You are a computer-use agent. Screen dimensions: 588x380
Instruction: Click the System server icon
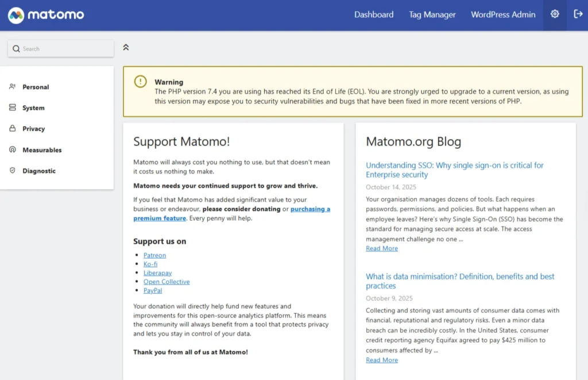(12, 108)
